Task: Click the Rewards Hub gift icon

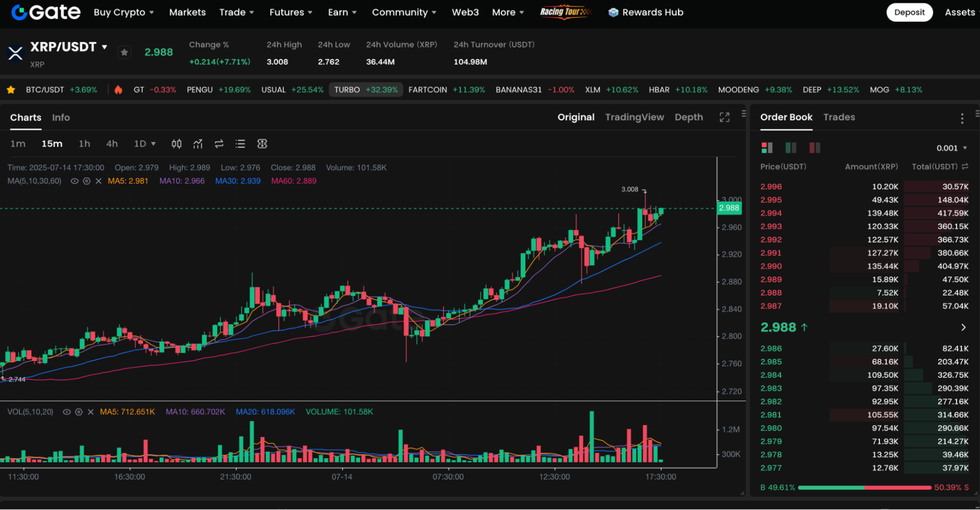Action: 613,12
